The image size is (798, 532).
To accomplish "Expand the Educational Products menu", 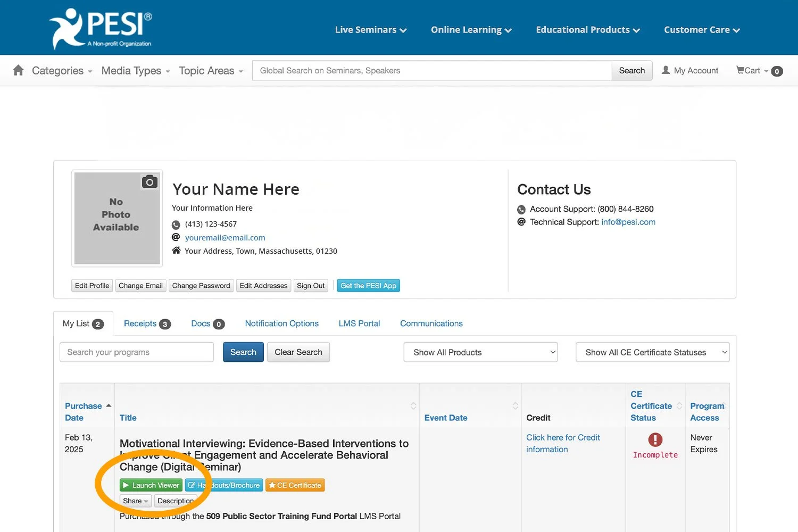I will (x=588, y=30).
